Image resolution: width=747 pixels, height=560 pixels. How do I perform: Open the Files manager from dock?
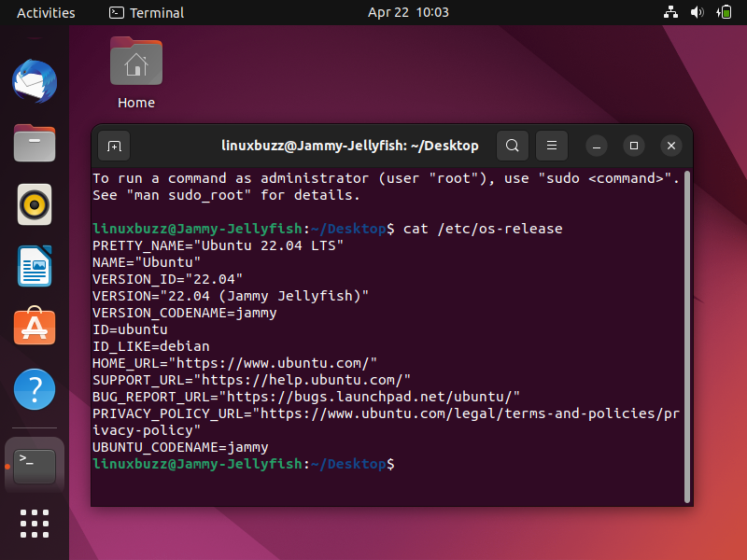point(35,143)
